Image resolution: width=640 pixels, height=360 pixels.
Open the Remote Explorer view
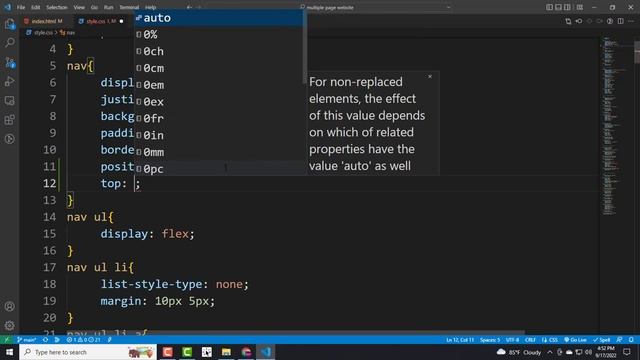tap(9, 100)
